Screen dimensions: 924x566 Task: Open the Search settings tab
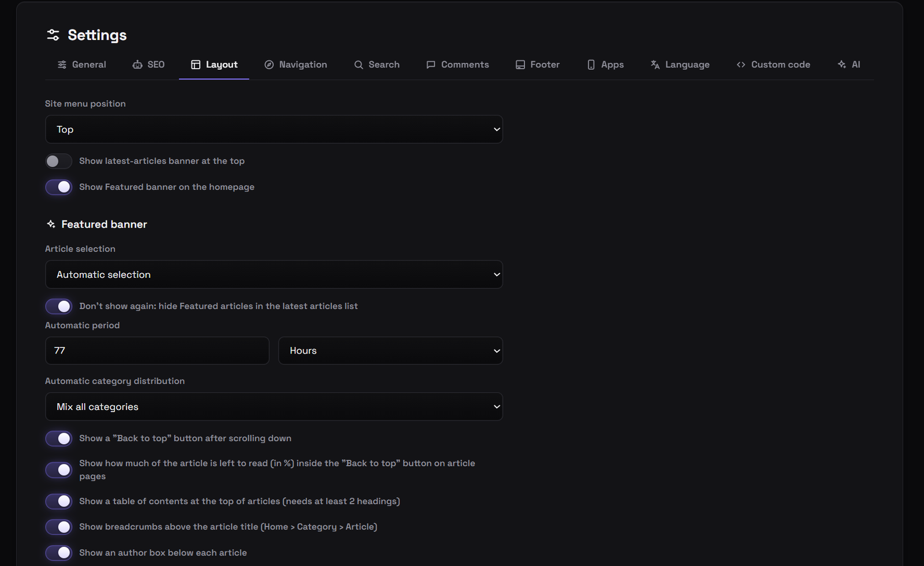click(x=377, y=65)
